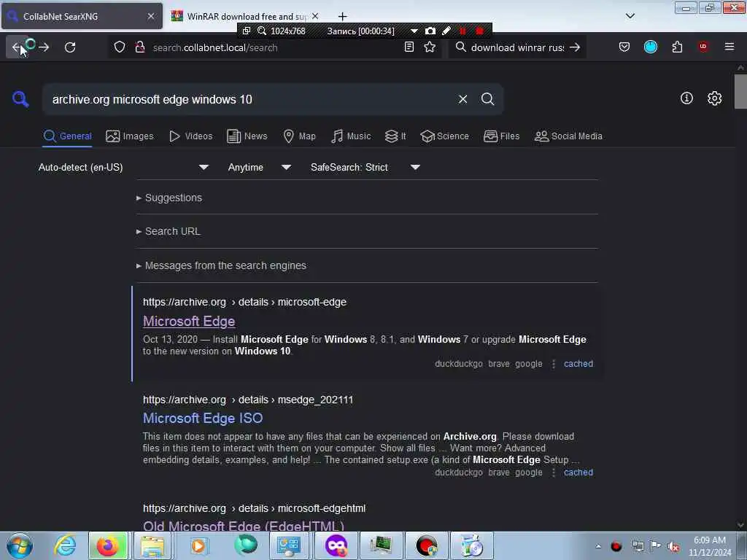Open the tracking protection shield icon

tap(120, 47)
